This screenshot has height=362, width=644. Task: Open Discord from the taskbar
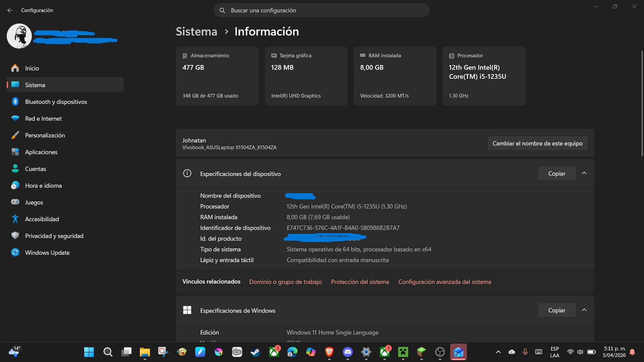pyautogui.click(x=347, y=352)
